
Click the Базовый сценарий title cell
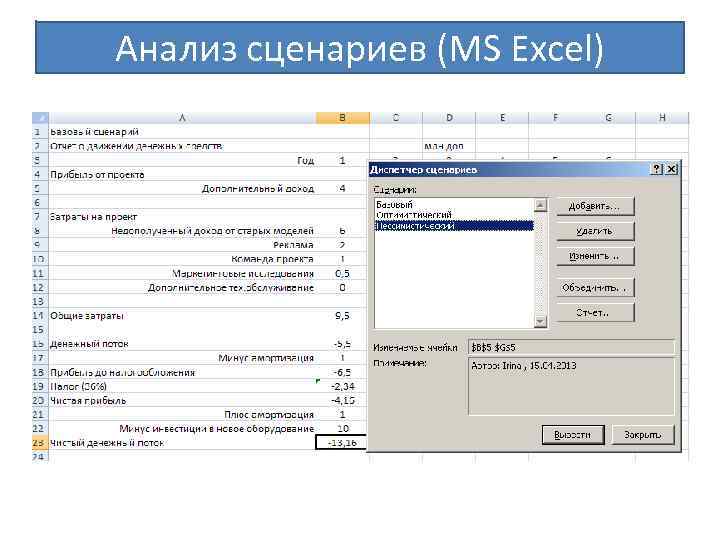(182, 132)
